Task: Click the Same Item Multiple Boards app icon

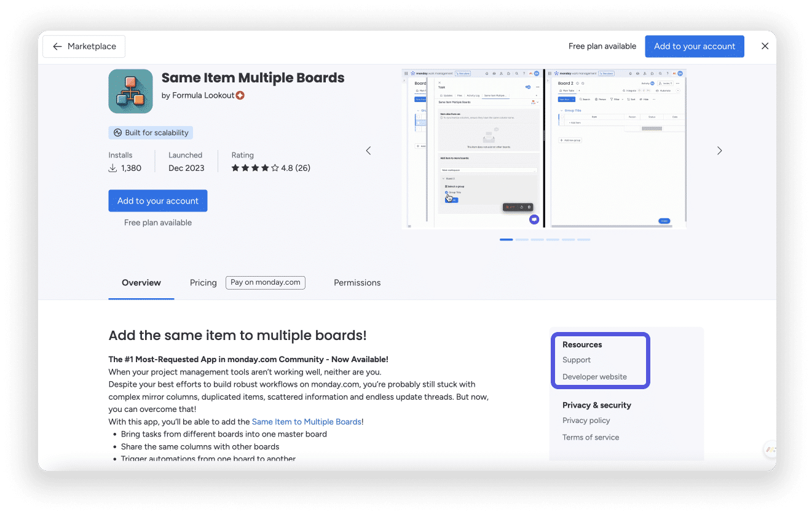Action: click(130, 91)
